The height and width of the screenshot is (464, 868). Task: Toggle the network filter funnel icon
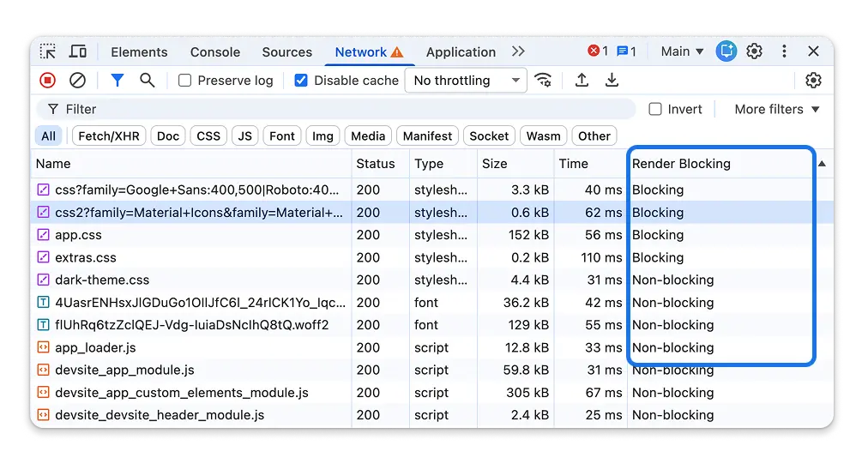click(118, 81)
